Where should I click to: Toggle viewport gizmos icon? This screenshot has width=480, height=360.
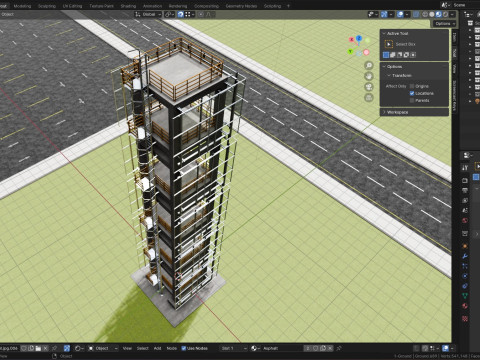[384, 14]
